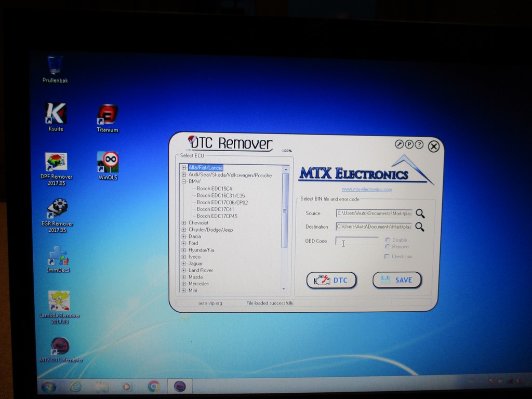
Task: Click the Destination browse magnifier icon
Action: click(420, 227)
